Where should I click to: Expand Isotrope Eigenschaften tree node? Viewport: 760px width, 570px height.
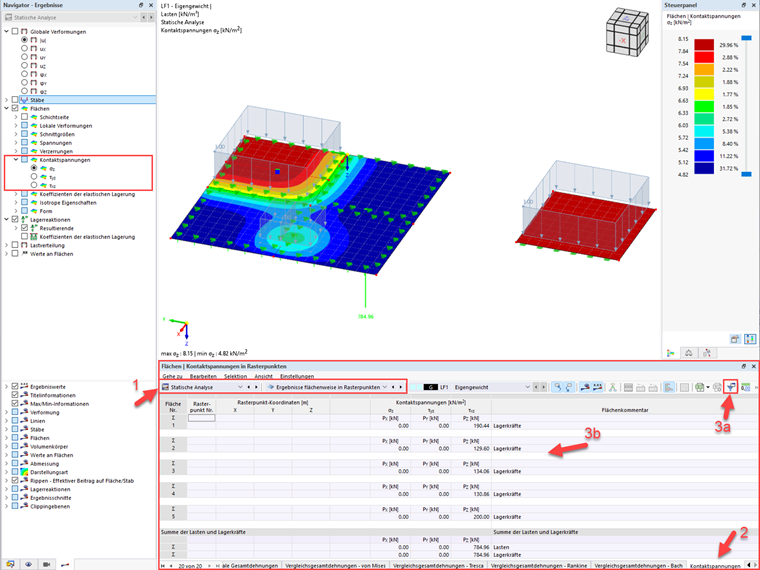[x=16, y=203]
